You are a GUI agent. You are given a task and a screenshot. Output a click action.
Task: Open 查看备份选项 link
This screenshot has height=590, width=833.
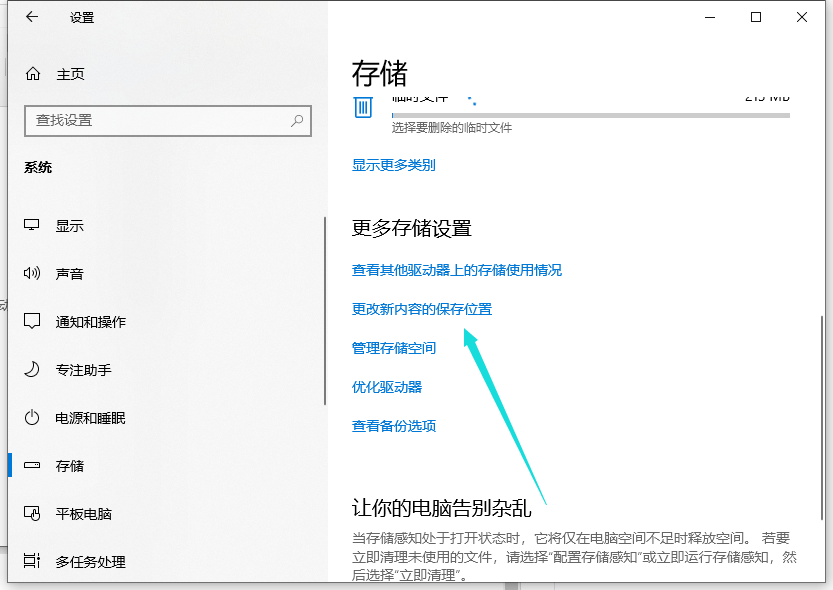point(394,426)
